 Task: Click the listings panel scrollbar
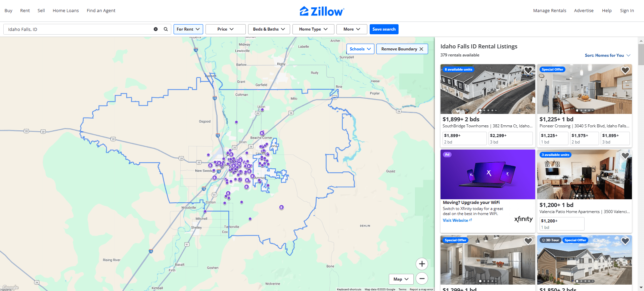click(641, 54)
